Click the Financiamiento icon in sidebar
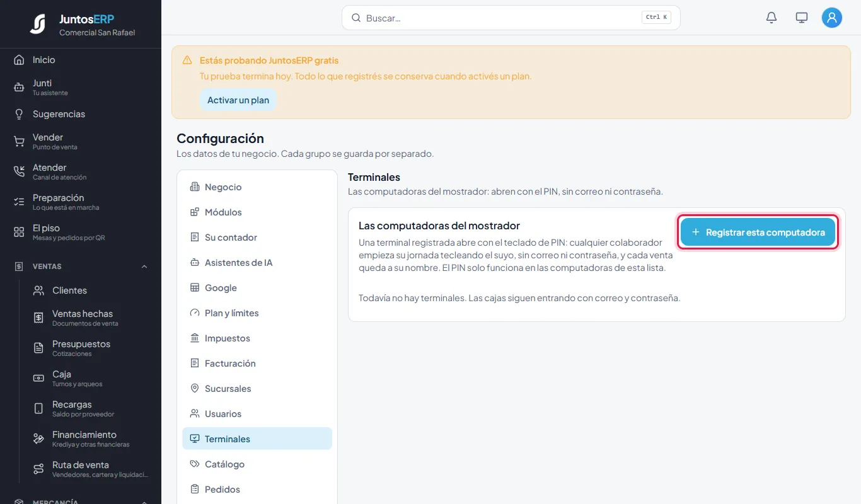 click(38, 439)
